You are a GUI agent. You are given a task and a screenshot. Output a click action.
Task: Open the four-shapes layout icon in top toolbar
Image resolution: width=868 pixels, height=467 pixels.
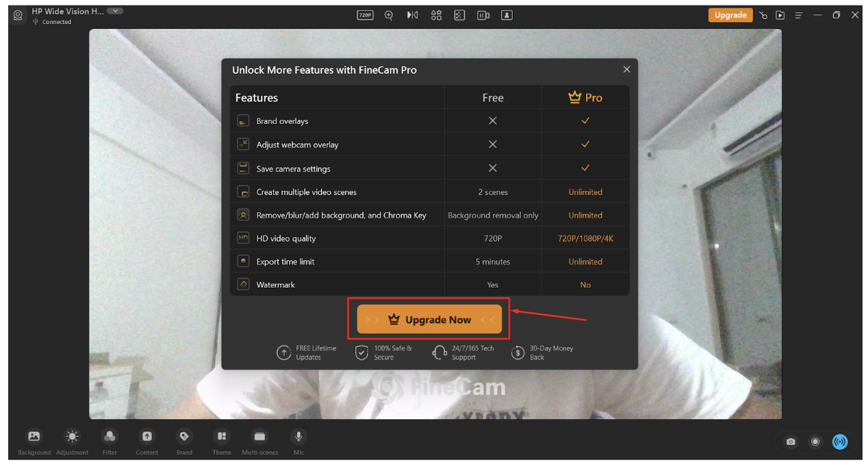pos(436,15)
